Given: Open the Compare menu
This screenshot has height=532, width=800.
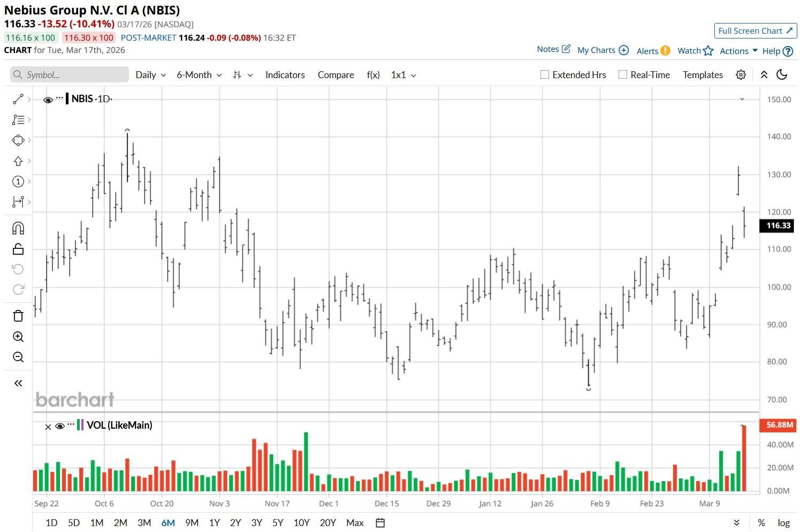Looking at the screenshot, I should (x=336, y=75).
